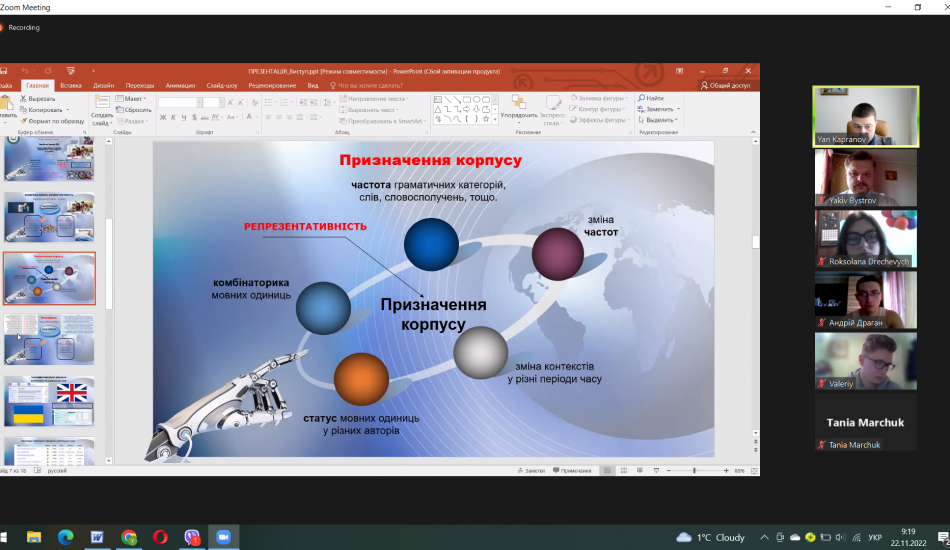The image size is (950, 550).
Task: Open Notes (Заметки) in the status bar
Action: point(531,470)
